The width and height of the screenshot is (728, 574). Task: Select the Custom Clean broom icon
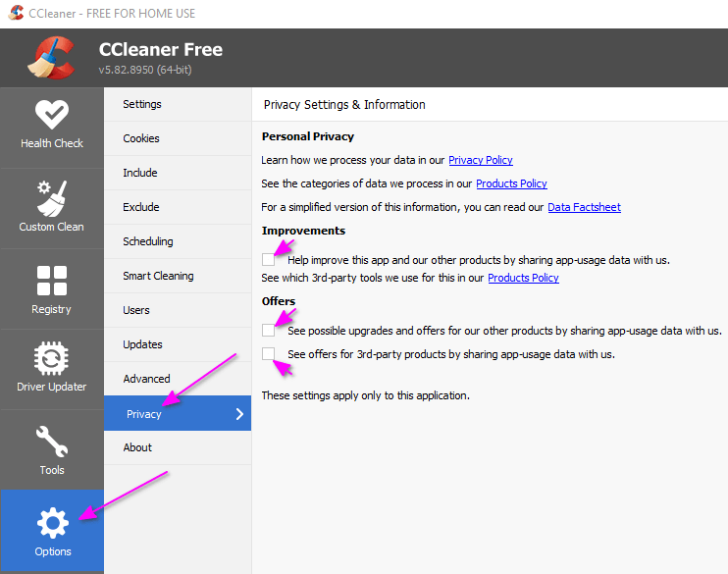[52, 198]
